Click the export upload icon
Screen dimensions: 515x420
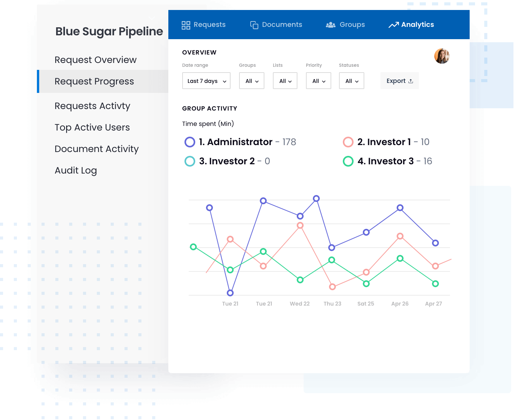(411, 81)
